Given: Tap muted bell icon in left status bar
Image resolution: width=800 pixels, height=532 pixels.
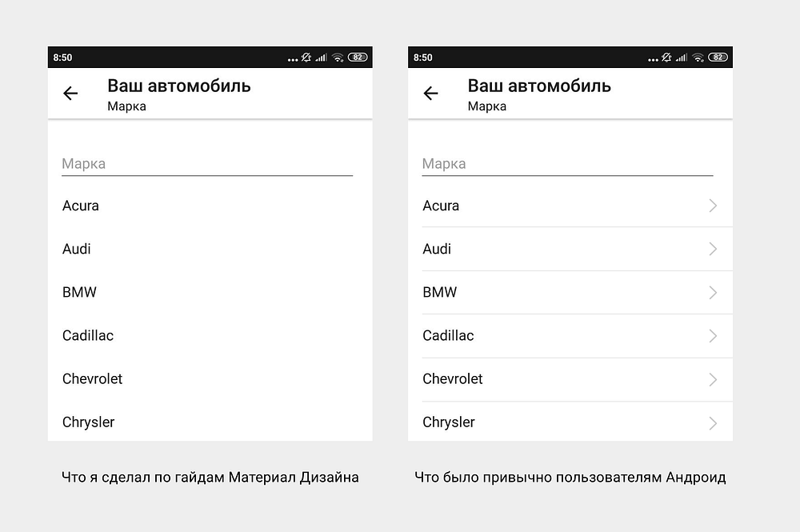Looking at the screenshot, I should point(306,58).
